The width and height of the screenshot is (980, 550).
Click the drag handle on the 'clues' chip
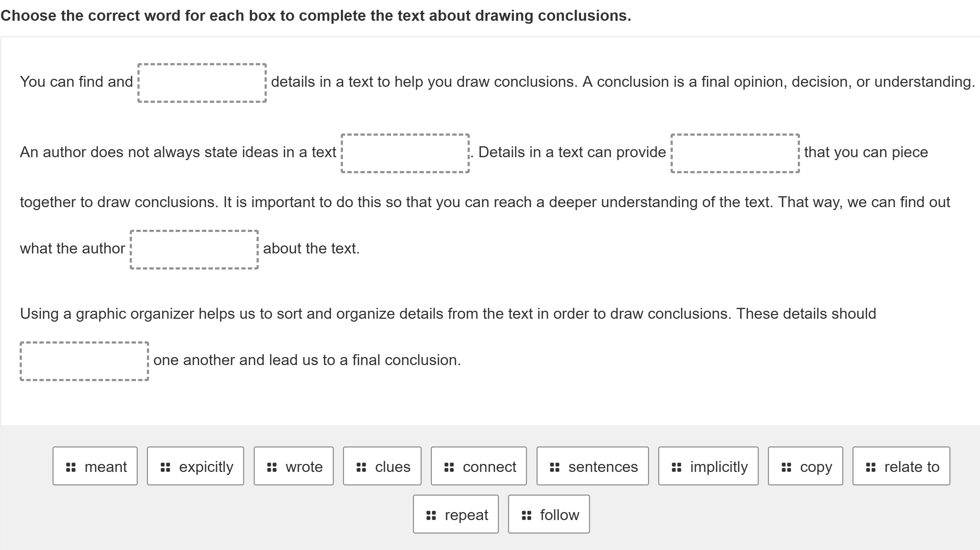pos(361,466)
